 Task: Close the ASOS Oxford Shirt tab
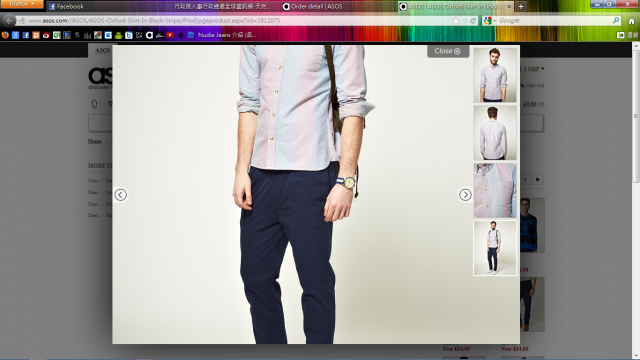click(509, 7)
